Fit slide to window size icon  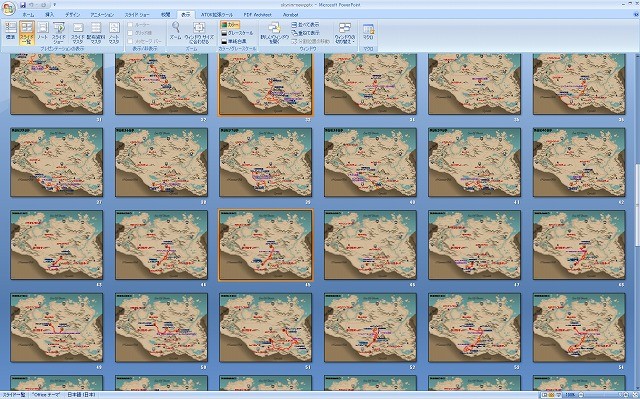(x=199, y=33)
